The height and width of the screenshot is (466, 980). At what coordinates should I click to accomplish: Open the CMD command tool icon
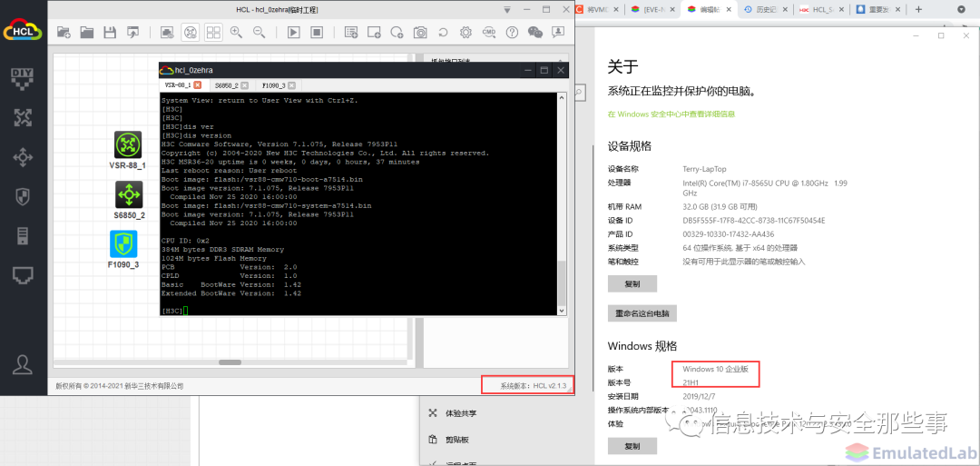pyautogui.click(x=489, y=33)
